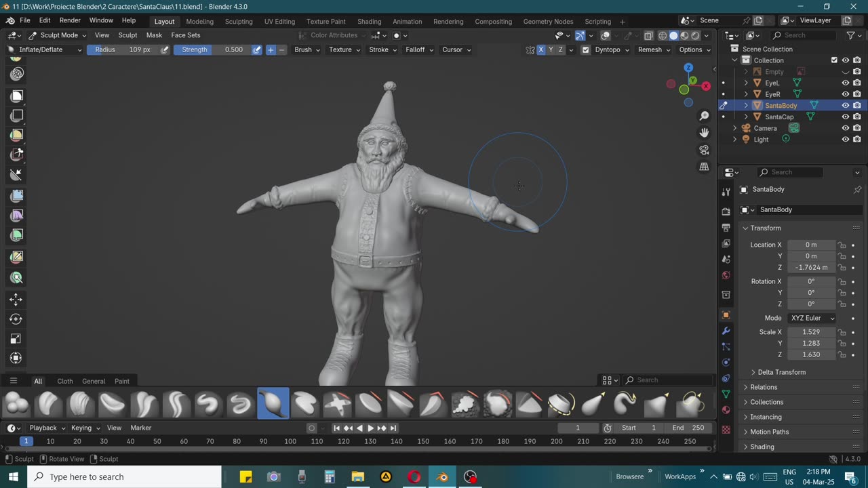868x488 pixels.
Task: Toggle visibility of the Camera object
Action: [846, 128]
